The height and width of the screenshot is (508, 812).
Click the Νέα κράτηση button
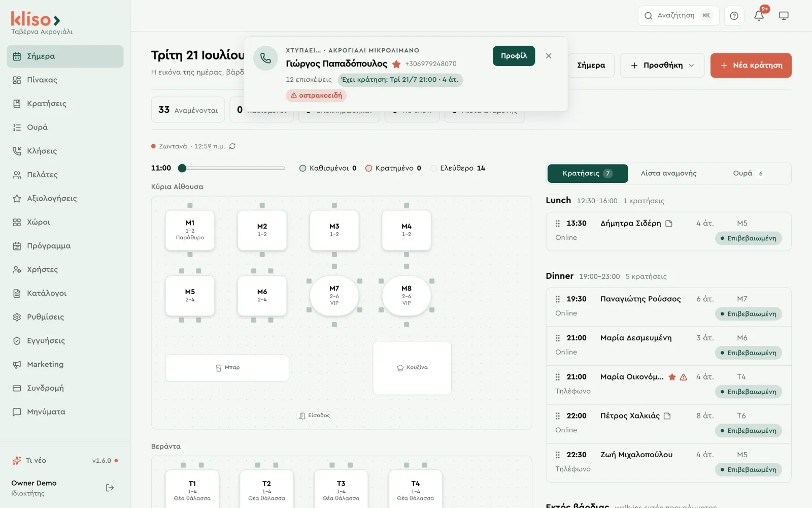pyautogui.click(x=751, y=66)
